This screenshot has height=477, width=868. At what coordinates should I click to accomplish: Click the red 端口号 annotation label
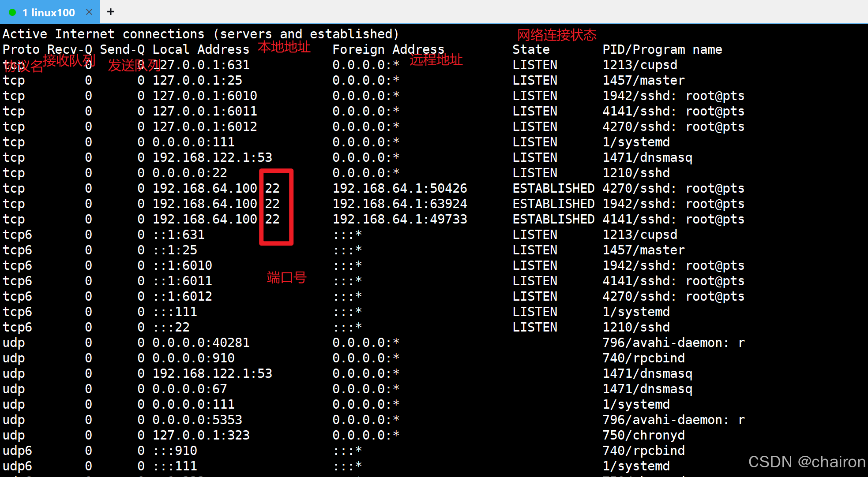[286, 277]
